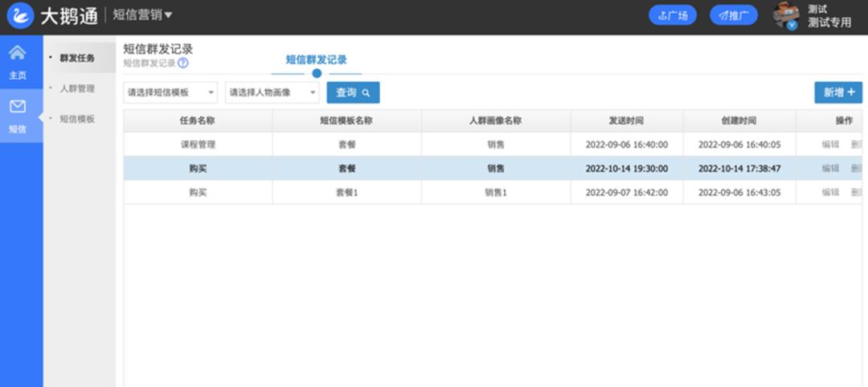This screenshot has height=387, width=868.
Task: Click creation time 2022-10-14 17:38:47
Action: click(739, 169)
